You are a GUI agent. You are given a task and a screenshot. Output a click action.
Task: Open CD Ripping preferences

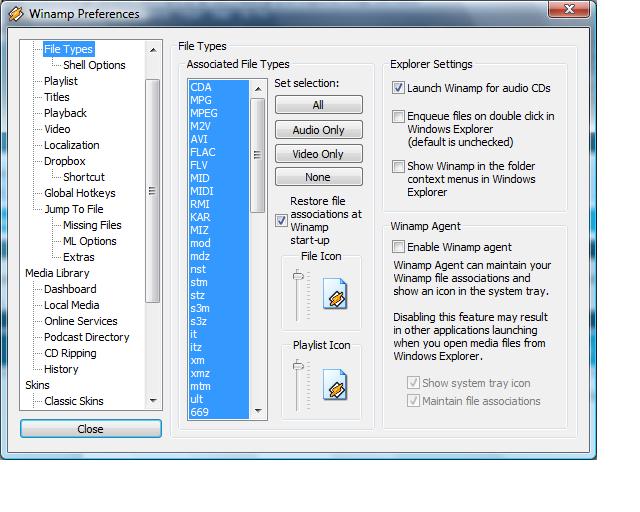tap(70, 353)
